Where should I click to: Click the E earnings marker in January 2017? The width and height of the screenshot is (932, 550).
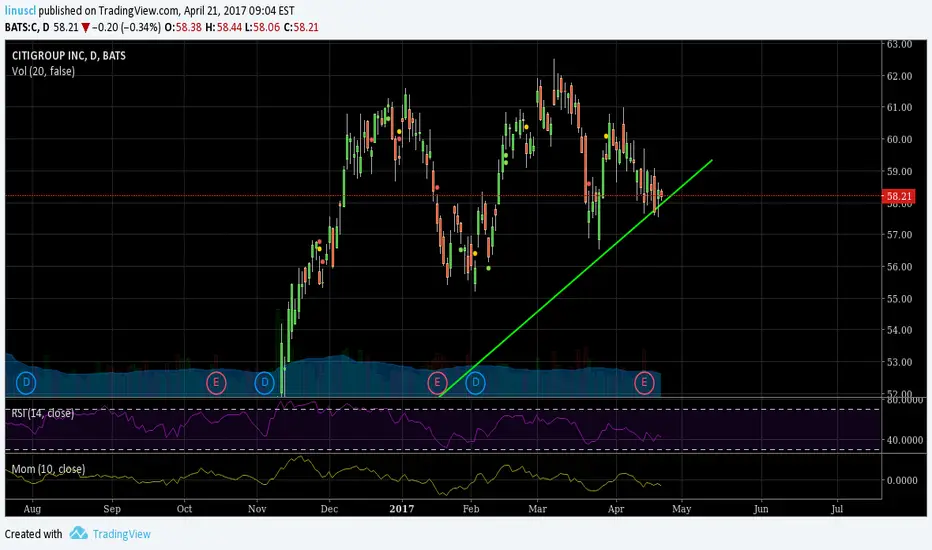[x=437, y=382]
